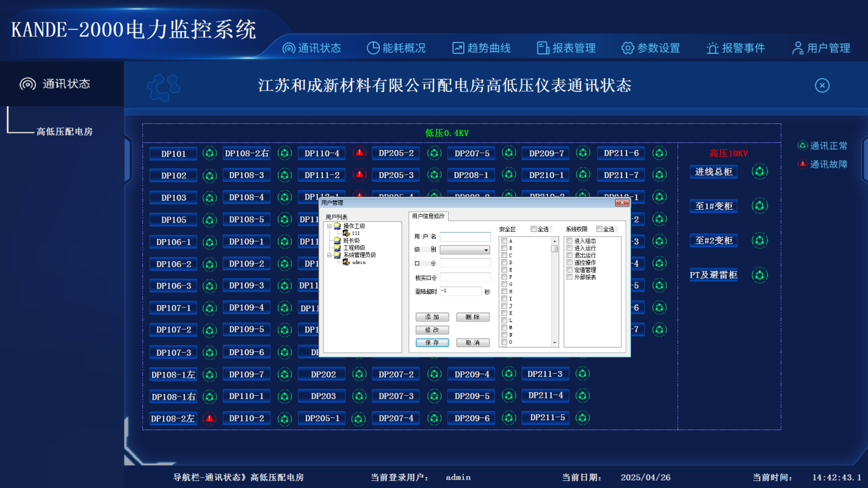The height and width of the screenshot is (488, 868).
Task: Click the status icon beside DP110-2
Action: click(x=285, y=418)
